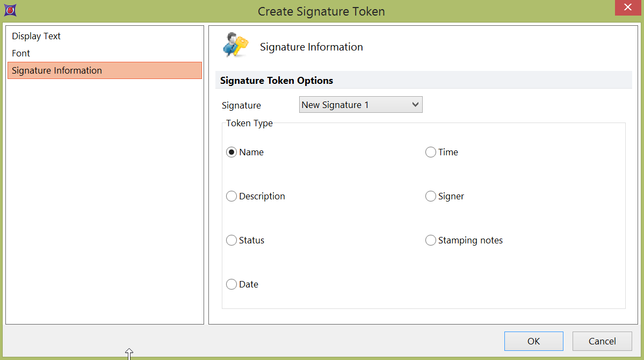This screenshot has width=644, height=360.
Task: Click the Signature Token Options section header
Action: point(277,81)
